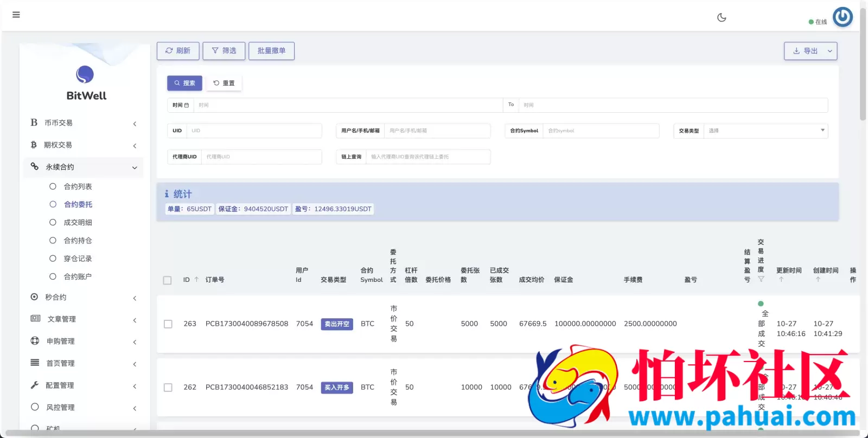Click the 搜索 search button

pyautogui.click(x=184, y=83)
